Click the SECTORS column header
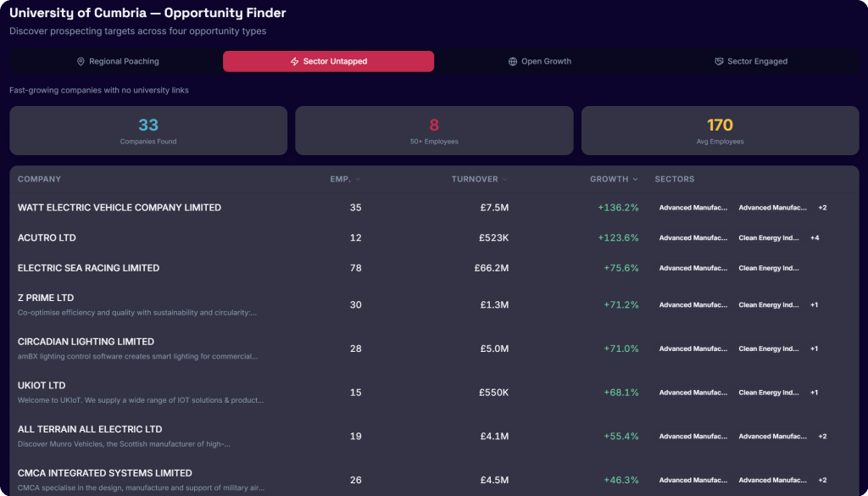The width and height of the screenshot is (868, 496). (674, 180)
